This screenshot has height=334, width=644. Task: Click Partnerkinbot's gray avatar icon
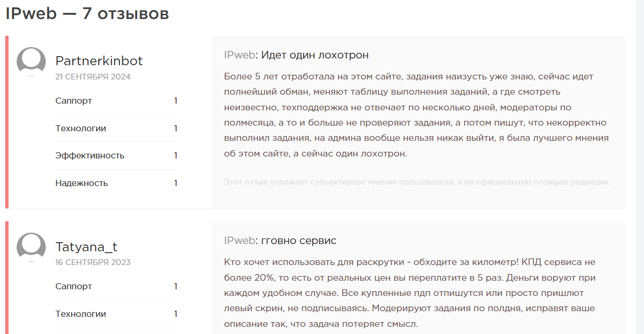pos(31,62)
